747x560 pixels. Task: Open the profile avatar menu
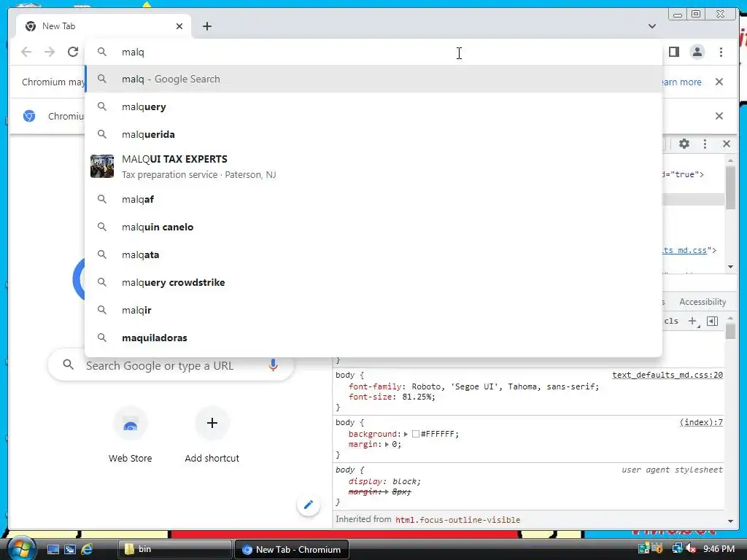697,52
